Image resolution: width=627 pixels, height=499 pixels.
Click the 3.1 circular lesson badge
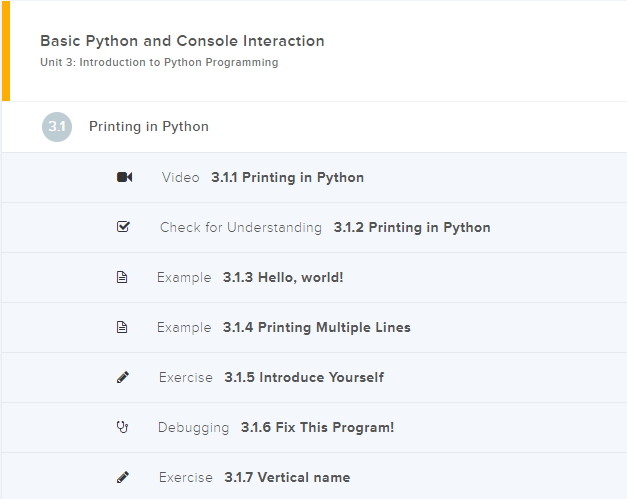tap(57, 127)
